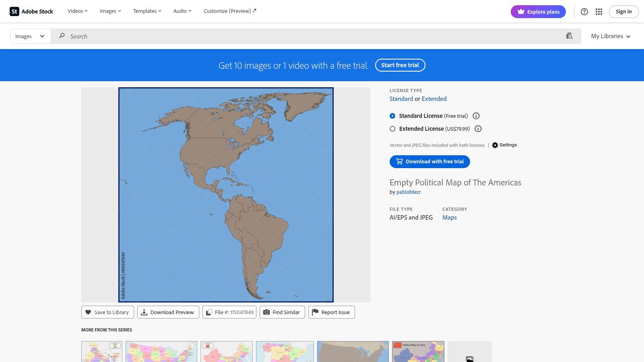Click the heart Save to Library button
644x362 pixels.
pos(107,312)
